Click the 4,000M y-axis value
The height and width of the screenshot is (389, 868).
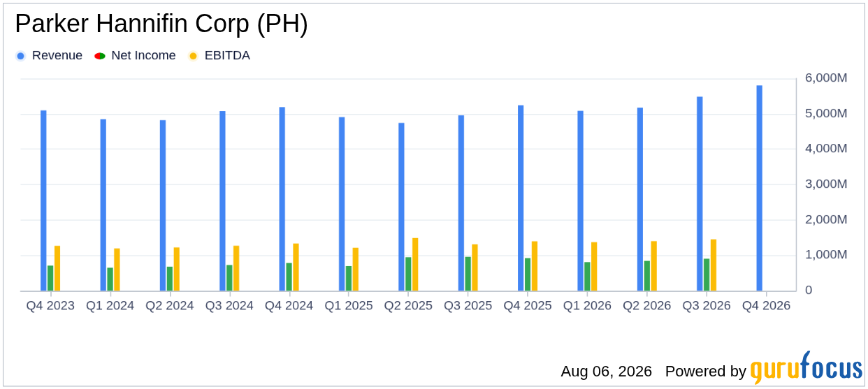click(x=826, y=149)
